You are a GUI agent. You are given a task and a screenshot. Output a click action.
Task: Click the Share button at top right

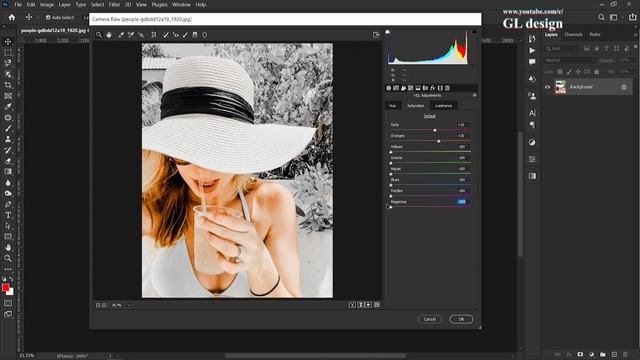tap(632, 17)
